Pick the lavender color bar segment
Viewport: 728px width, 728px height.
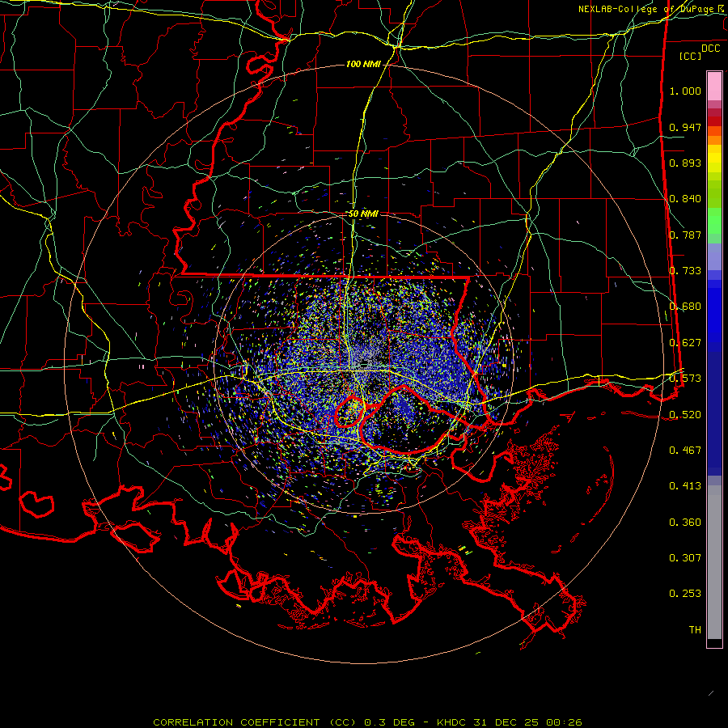(x=714, y=257)
